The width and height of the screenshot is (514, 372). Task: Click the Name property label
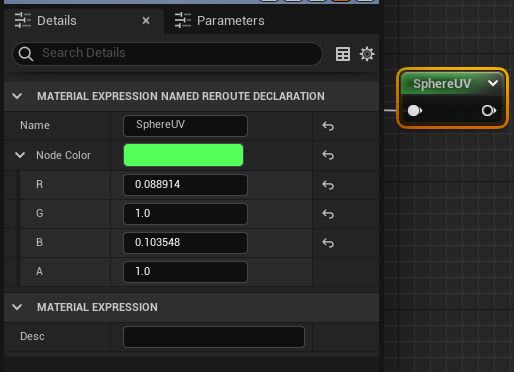point(35,125)
